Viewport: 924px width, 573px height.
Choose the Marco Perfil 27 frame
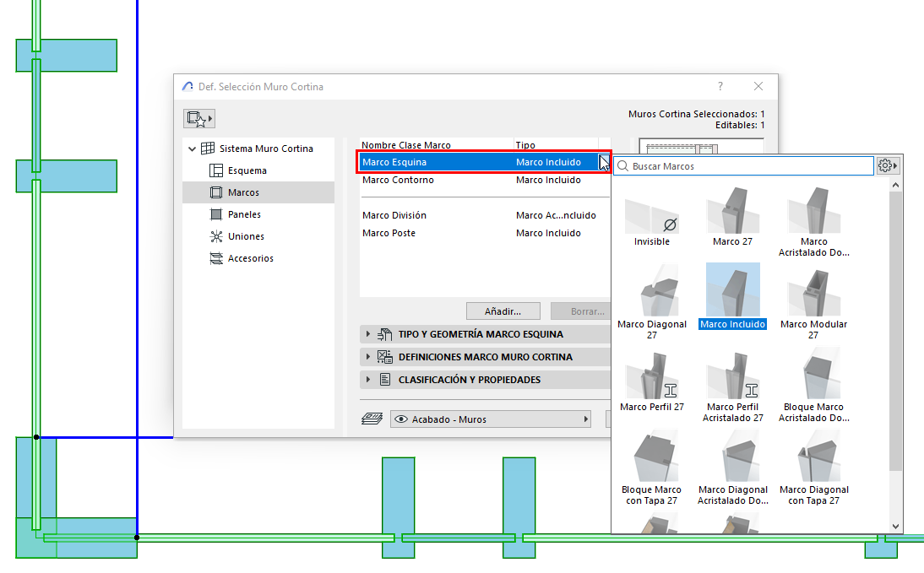coord(652,381)
